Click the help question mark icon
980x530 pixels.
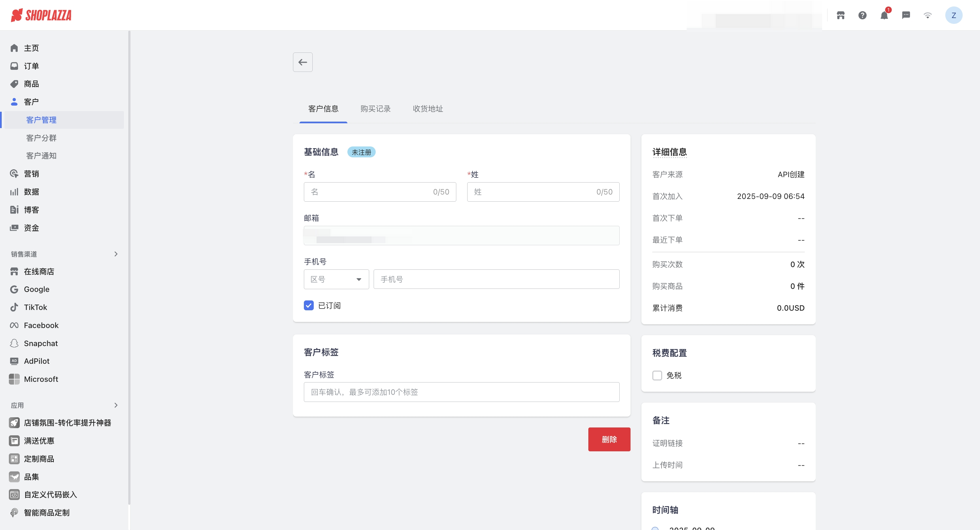862,15
